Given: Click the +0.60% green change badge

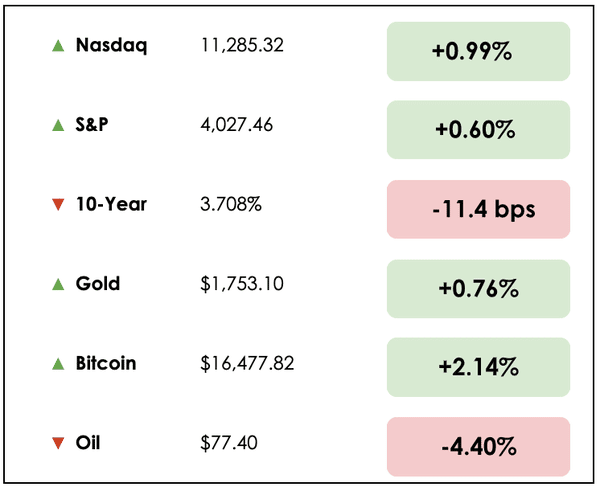Looking at the screenshot, I should coord(478,130).
